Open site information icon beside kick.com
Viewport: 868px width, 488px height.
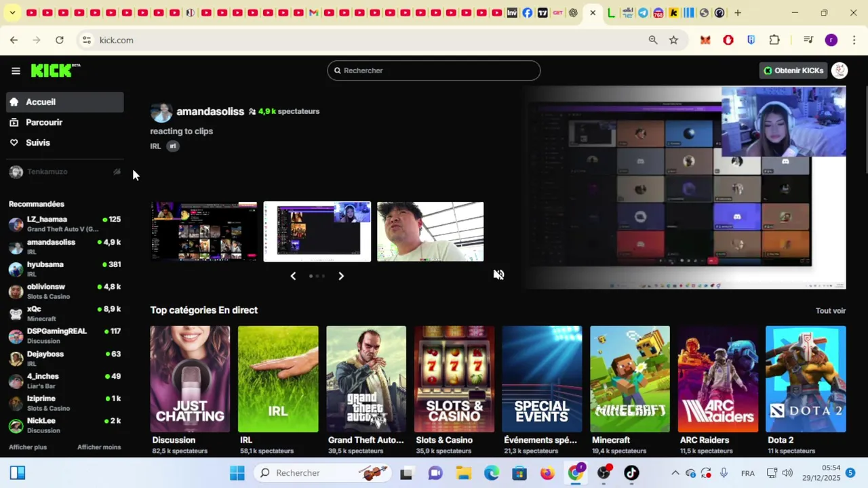click(86, 40)
